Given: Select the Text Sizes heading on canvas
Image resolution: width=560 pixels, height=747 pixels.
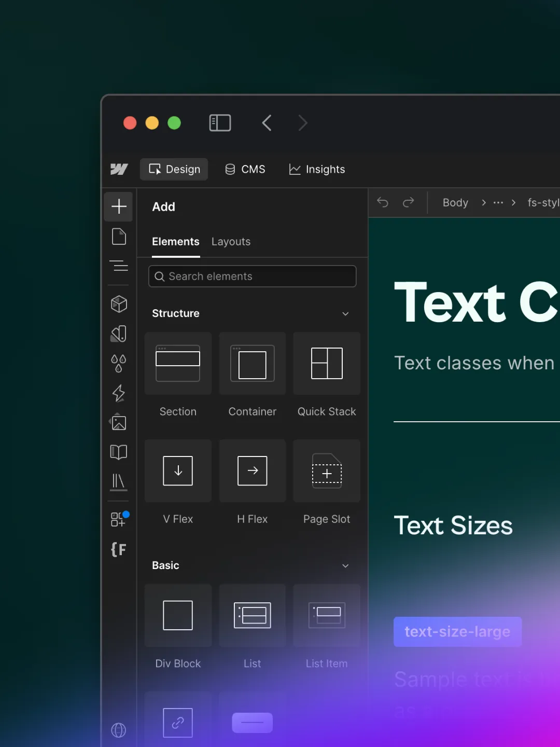Looking at the screenshot, I should coord(453,525).
